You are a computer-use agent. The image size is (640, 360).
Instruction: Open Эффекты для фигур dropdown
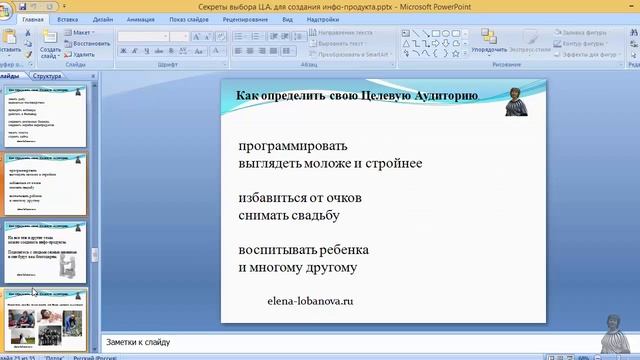point(587,54)
